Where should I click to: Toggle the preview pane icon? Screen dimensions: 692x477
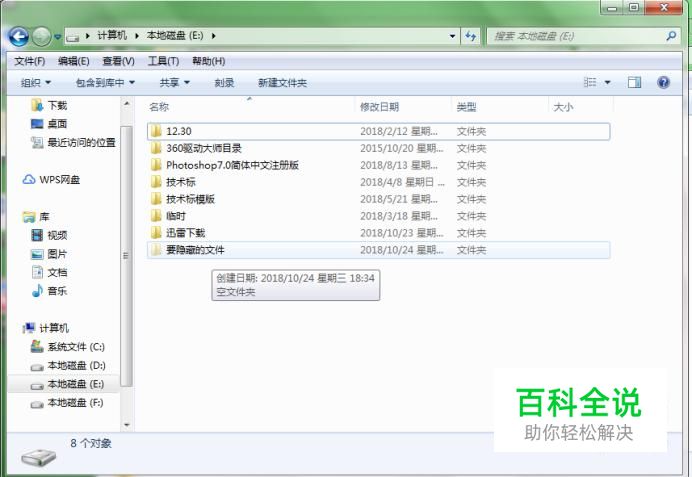[x=634, y=82]
